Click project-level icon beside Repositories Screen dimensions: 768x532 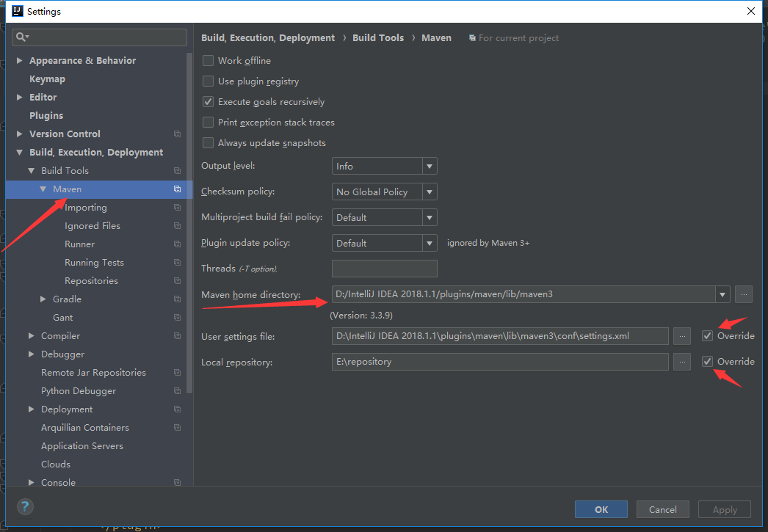tap(177, 281)
